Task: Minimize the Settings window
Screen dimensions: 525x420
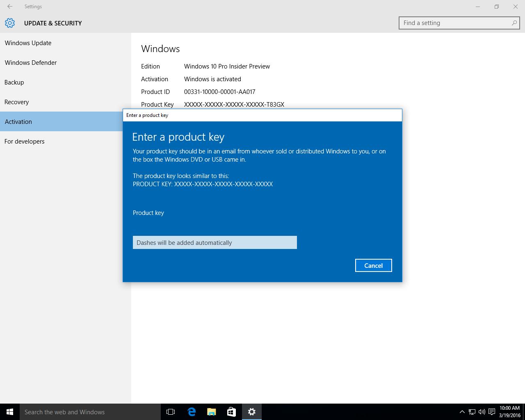Action: tap(478, 7)
